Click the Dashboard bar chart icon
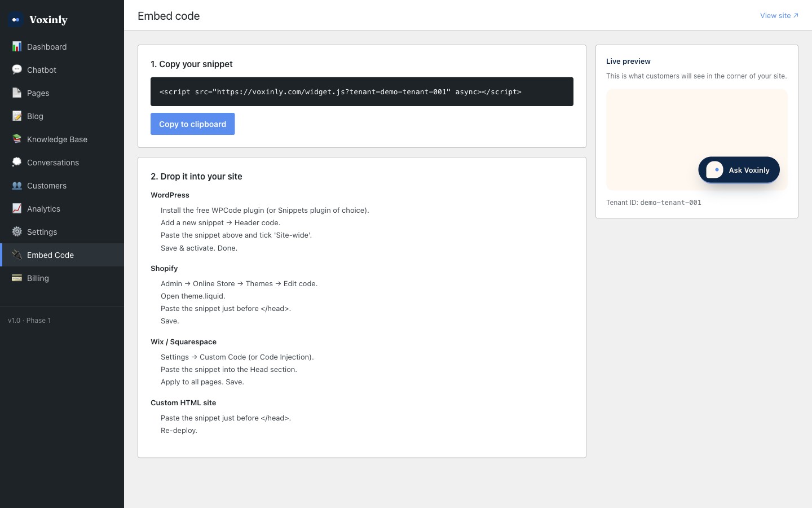Screen dimensions: 812x508 [x=17, y=46]
